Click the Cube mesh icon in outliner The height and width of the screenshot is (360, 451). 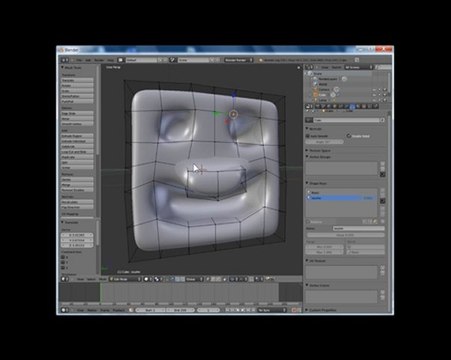(x=315, y=95)
